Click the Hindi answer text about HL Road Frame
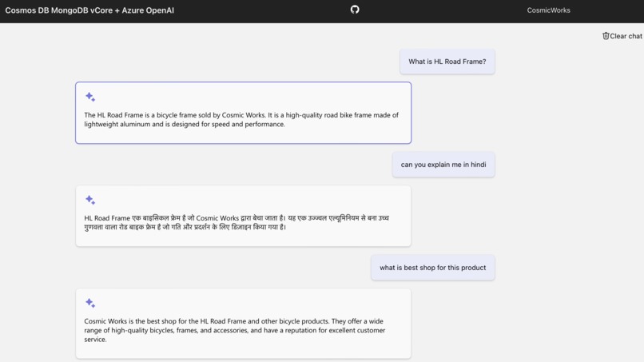 tap(237, 222)
